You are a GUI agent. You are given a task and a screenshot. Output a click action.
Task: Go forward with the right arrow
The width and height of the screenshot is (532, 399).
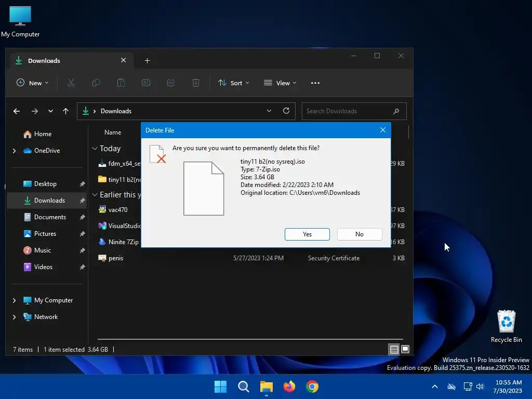pyautogui.click(x=35, y=111)
